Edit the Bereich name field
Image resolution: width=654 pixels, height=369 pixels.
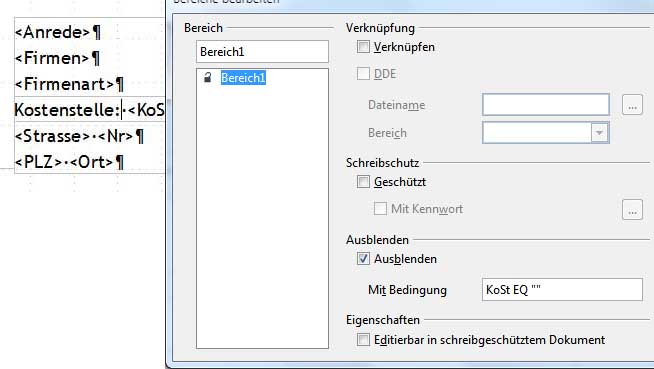pyautogui.click(x=262, y=52)
